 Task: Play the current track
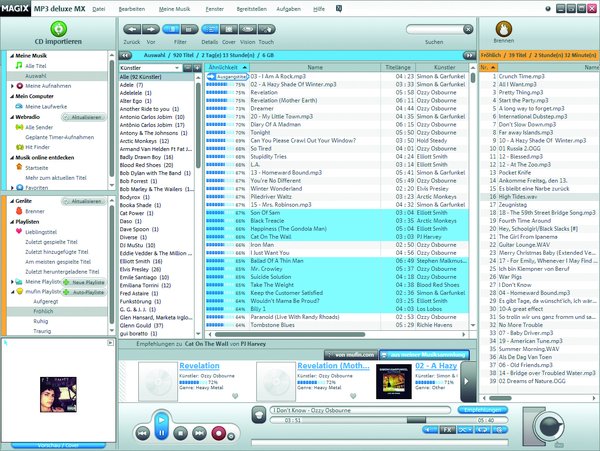point(161,420)
